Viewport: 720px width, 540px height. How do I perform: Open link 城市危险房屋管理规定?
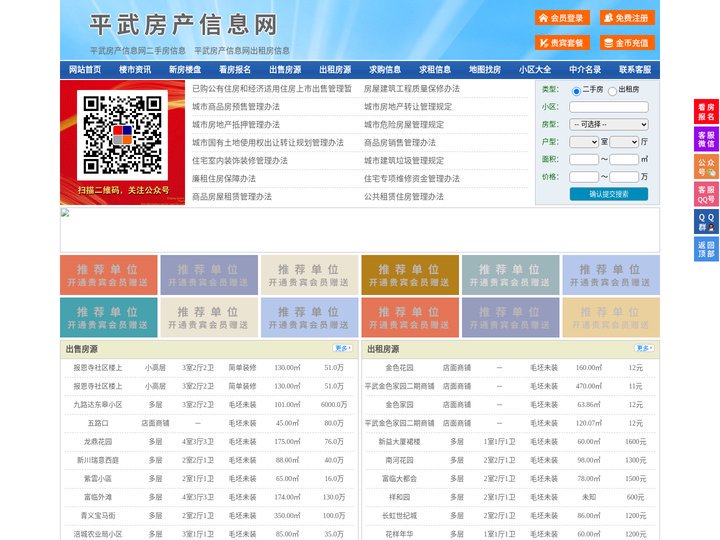[404, 124]
